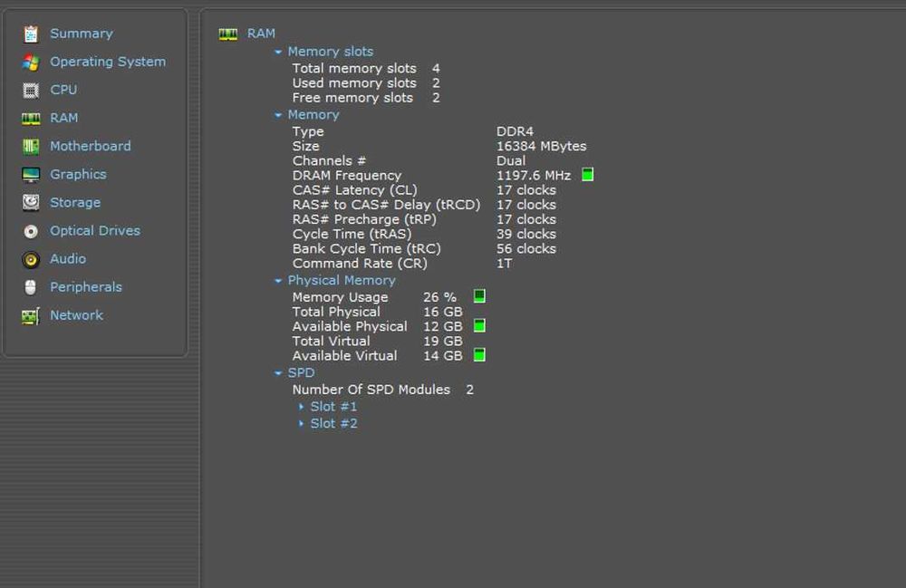Click the Slot #2 link
This screenshot has height=588, width=906.
click(334, 423)
